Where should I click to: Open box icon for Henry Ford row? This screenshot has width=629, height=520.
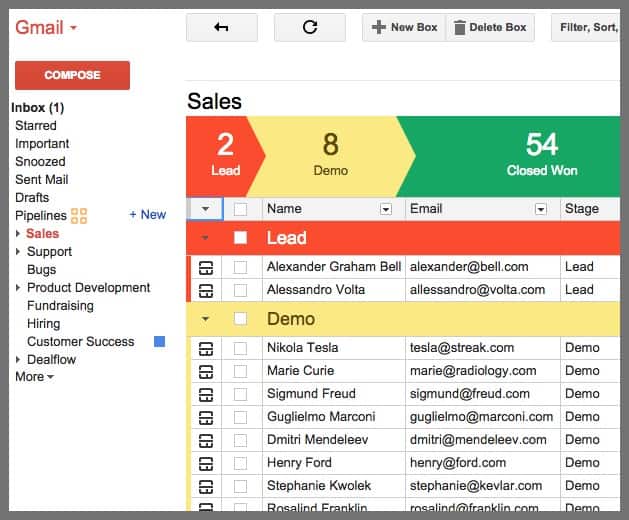pos(206,463)
